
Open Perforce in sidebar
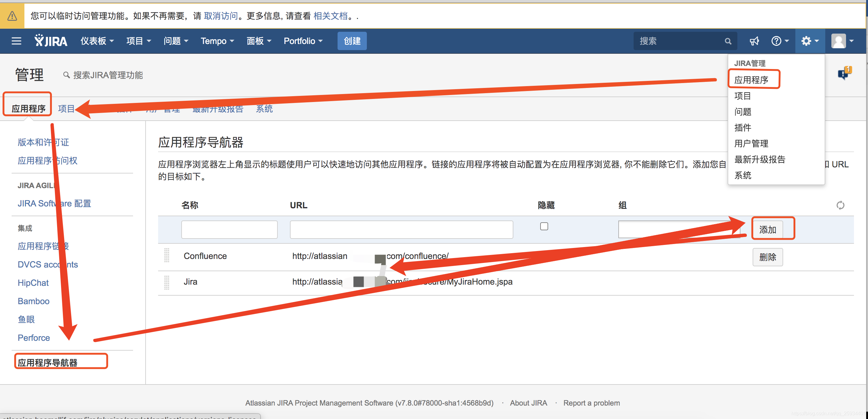click(34, 337)
